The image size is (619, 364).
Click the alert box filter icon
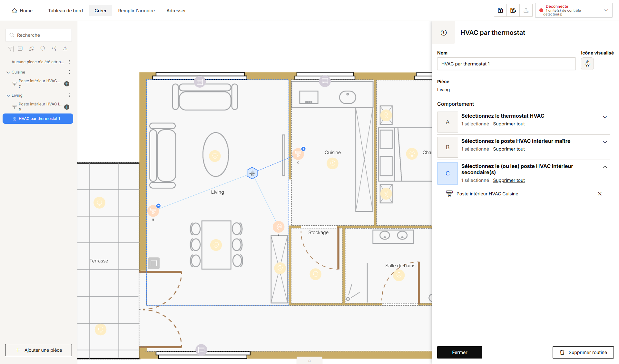click(x=20, y=48)
